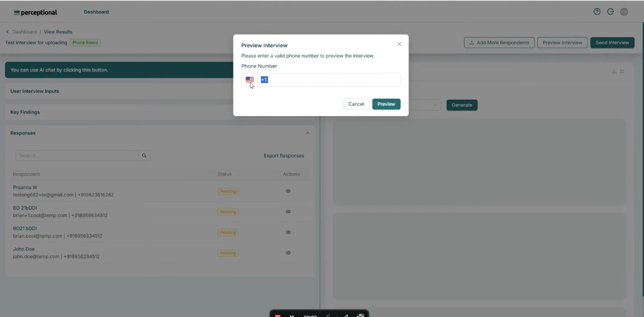Click Export Responses
The image size is (644, 317).
click(284, 155)
